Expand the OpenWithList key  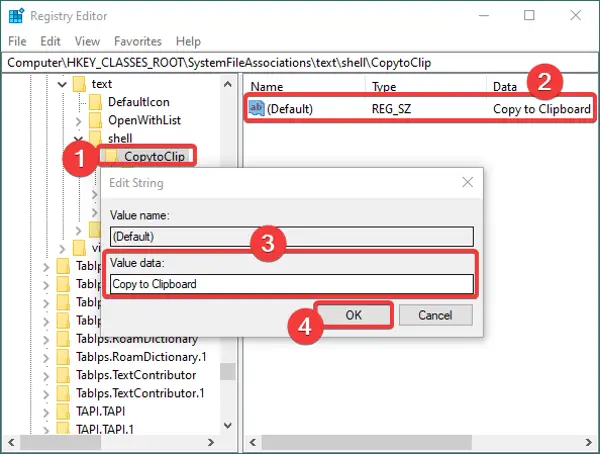coord(78,121)
